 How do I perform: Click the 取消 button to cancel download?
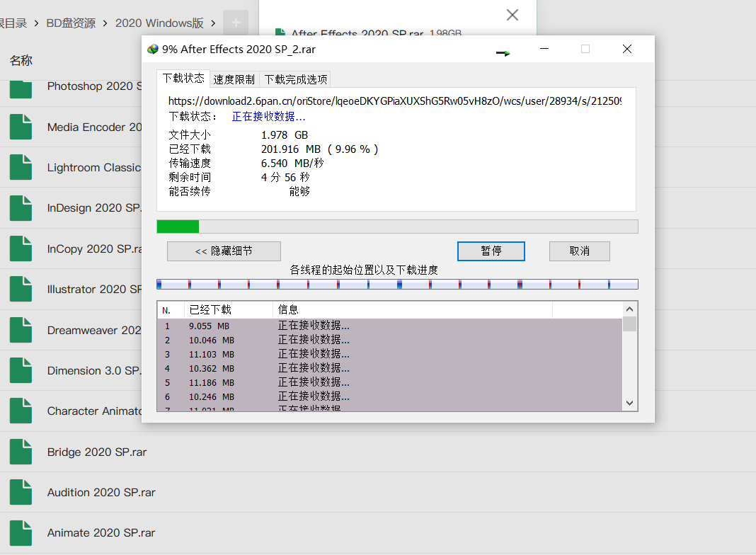click(x=579, y=251)
